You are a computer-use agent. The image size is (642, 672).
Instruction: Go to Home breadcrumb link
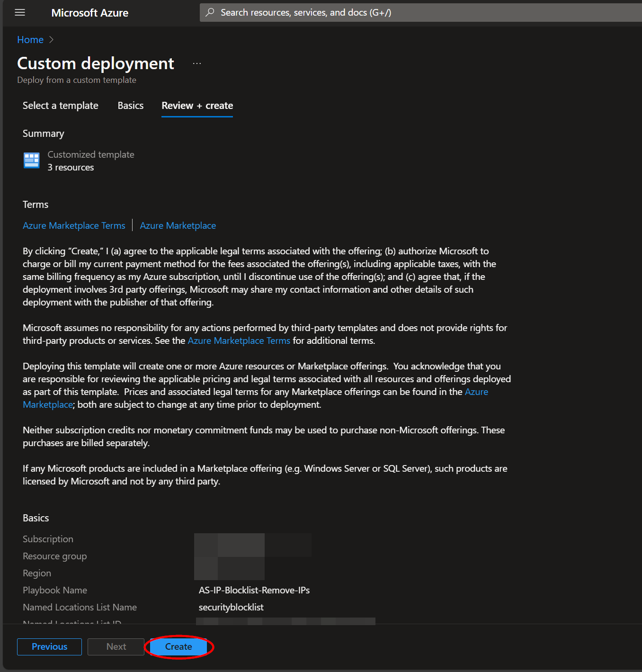click(x=30, y=40)
